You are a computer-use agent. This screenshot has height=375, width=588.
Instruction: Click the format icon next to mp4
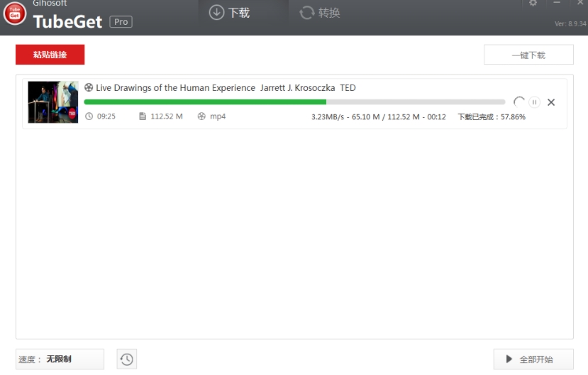(x=201, y=116)
